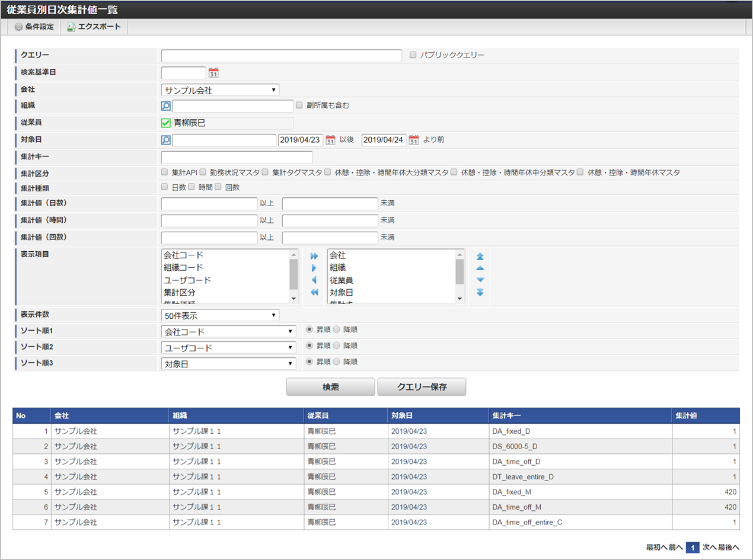Check the 回数 checkbox
The height and width of the screenshot is (560, 753).
point(218,187)
